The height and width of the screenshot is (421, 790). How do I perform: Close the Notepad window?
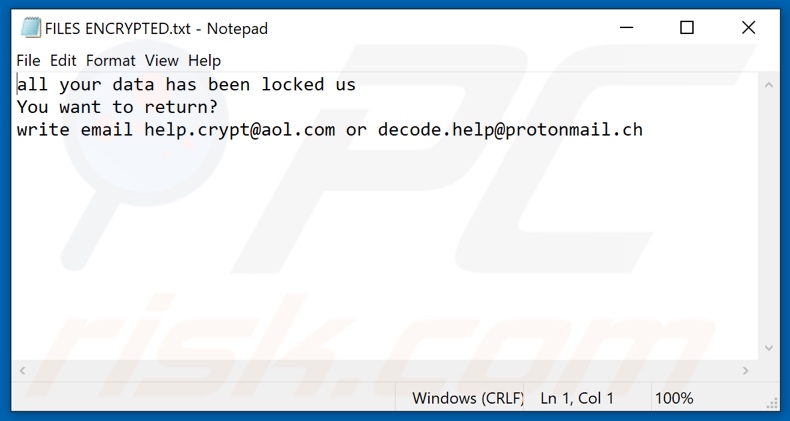tap(748, 28)
